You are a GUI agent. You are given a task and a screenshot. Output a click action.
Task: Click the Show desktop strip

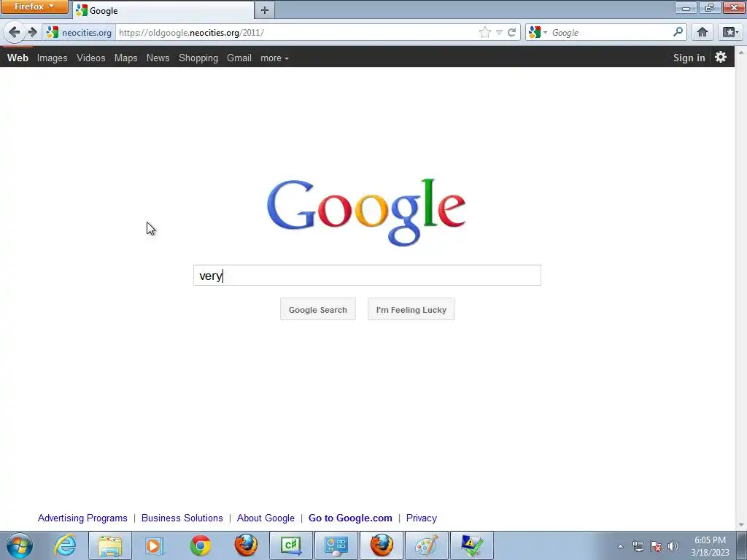742,545
